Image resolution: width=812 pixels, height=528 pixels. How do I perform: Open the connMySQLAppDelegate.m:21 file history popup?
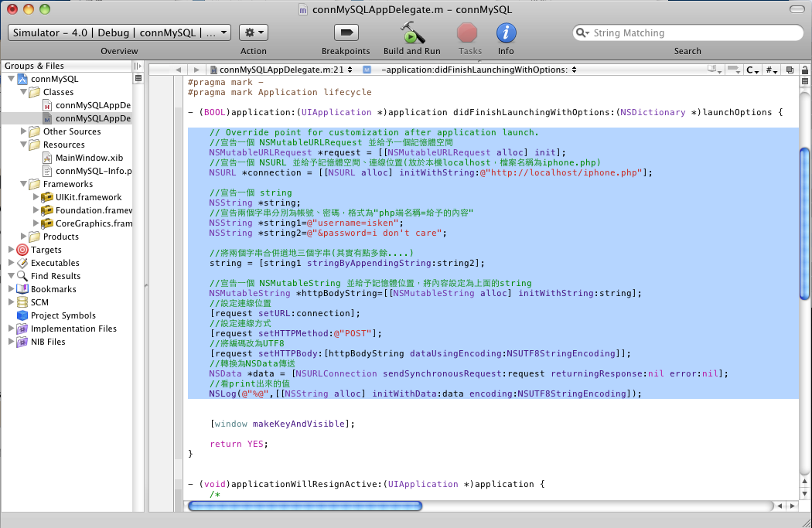[x=281, y=70]
